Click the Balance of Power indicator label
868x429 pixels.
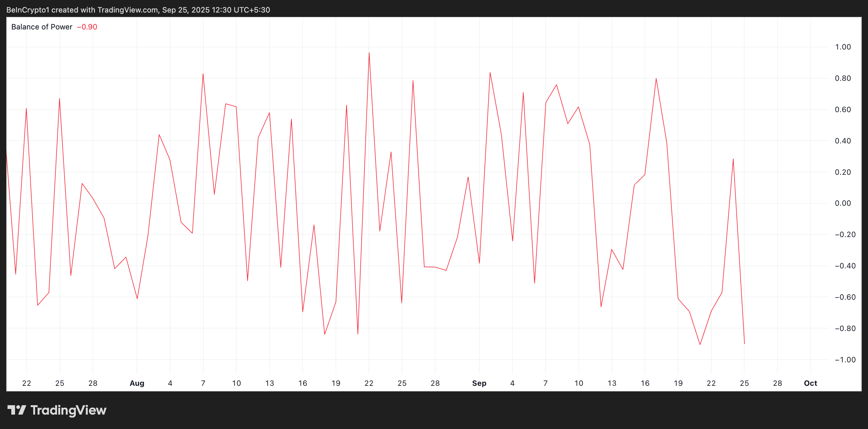tap(42, 27)
